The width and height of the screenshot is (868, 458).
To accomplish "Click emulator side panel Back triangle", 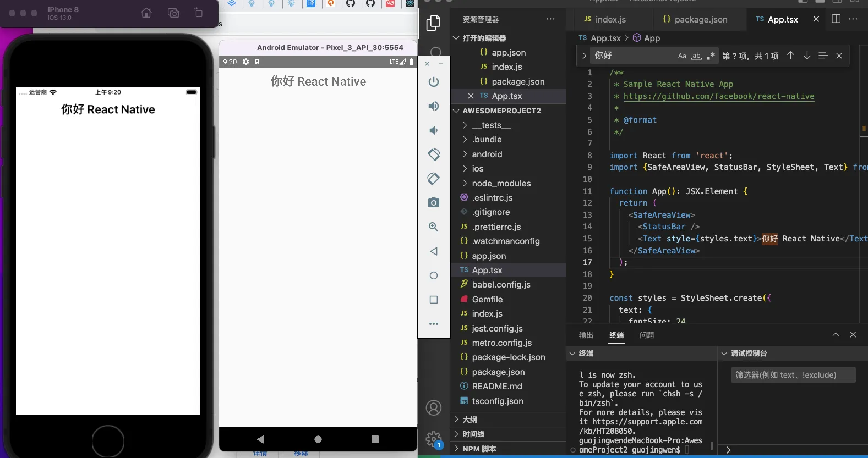I will (434, 251).
